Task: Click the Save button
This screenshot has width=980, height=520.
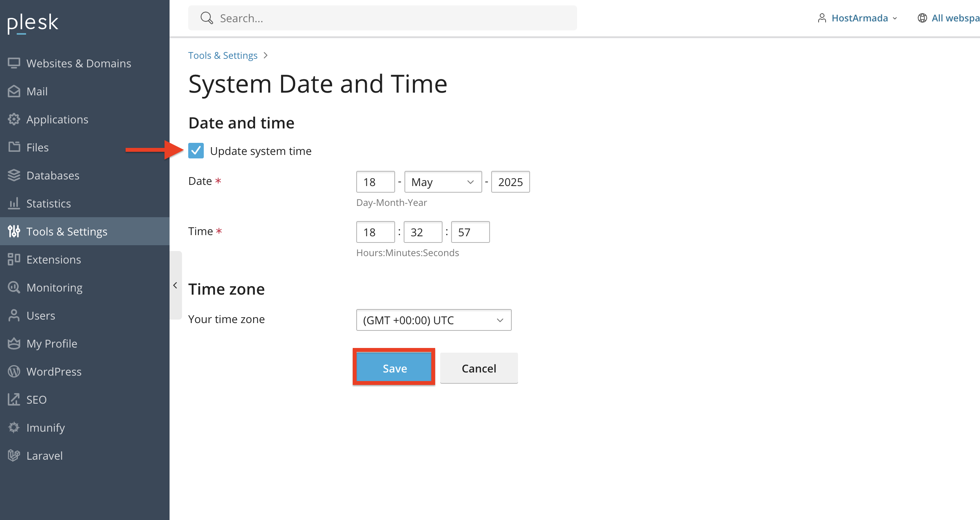Action: 394,368
